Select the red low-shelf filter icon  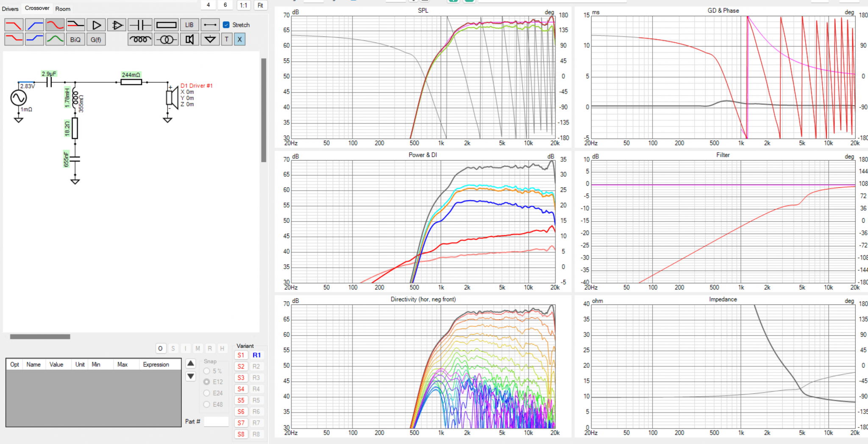coord(14,39)
